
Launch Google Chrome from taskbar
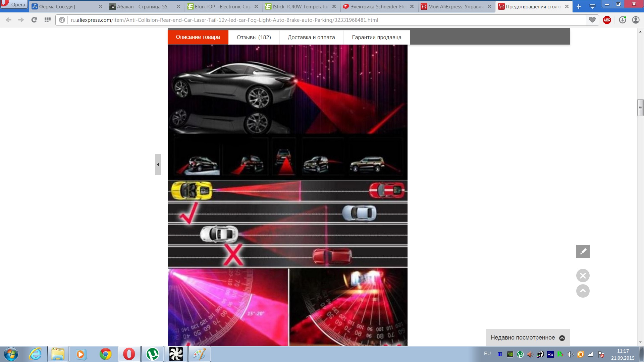coord(105,354)
